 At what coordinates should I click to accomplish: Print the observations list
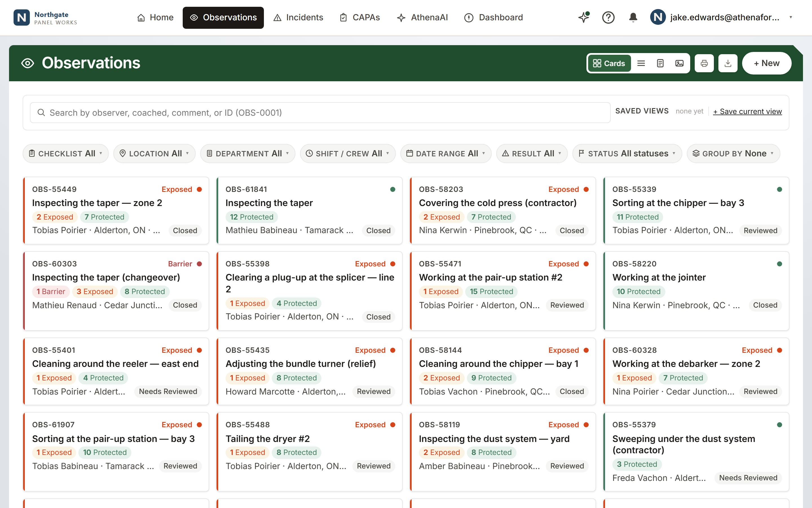[704, 63]
